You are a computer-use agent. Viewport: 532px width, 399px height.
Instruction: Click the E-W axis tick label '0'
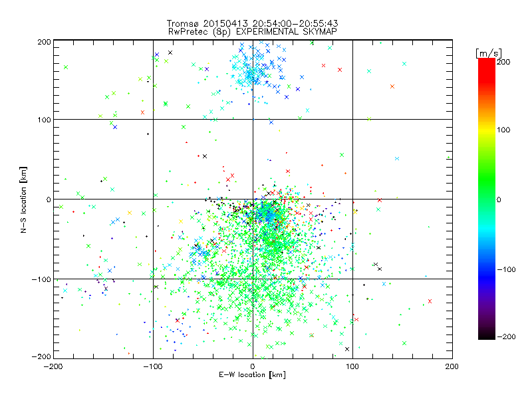[x=253, y=366]
